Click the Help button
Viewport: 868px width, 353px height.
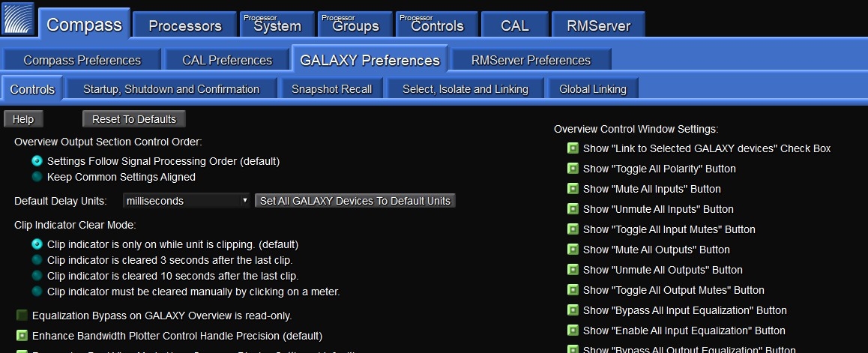[23, 119]
